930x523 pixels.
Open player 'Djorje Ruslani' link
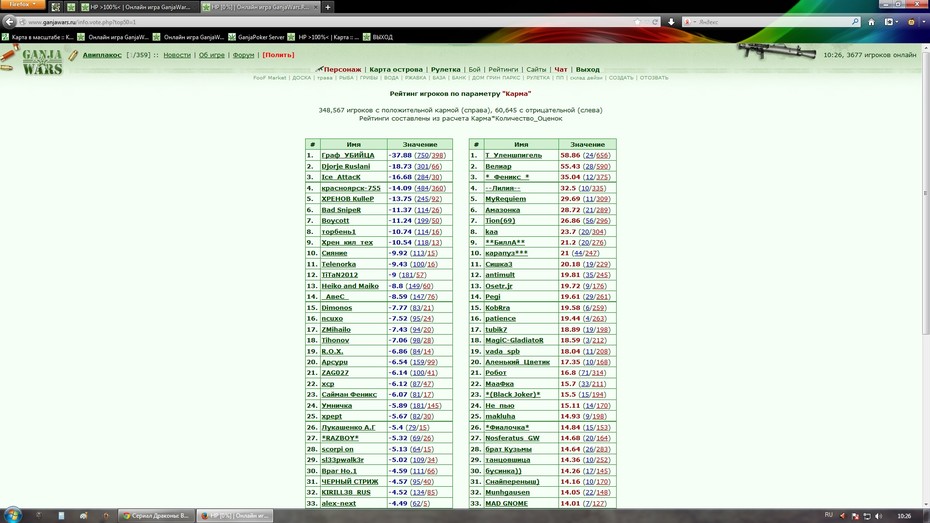pos(346,166)
